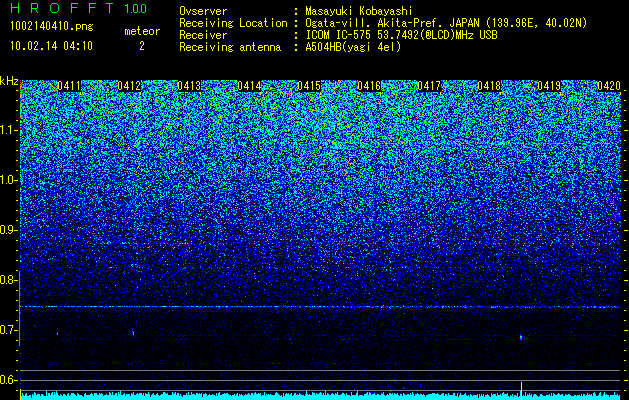Click the 0414 time marker

tap(249, 86)
